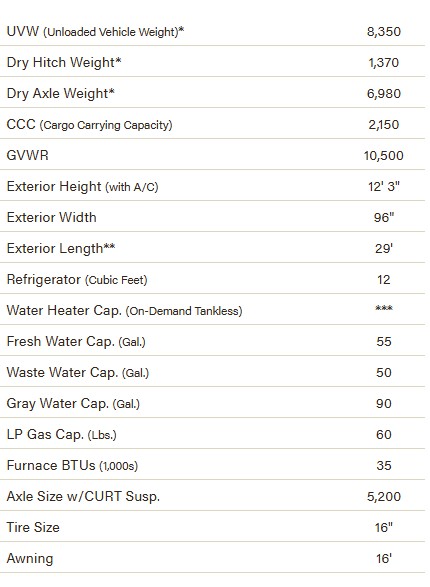The height and width of the screenshot is (587, 430).
Task: Click the GVWR value 10,500
Action: 384,155
